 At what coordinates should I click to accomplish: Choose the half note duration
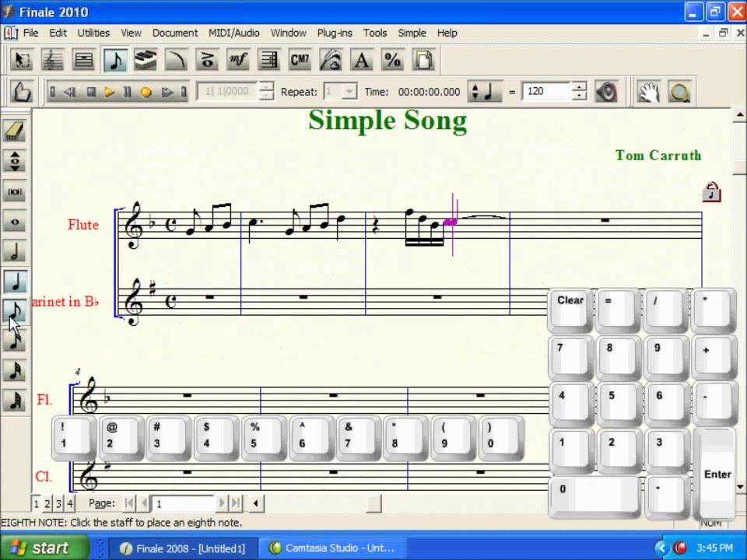pyautogui.click(x=15, y=251)
